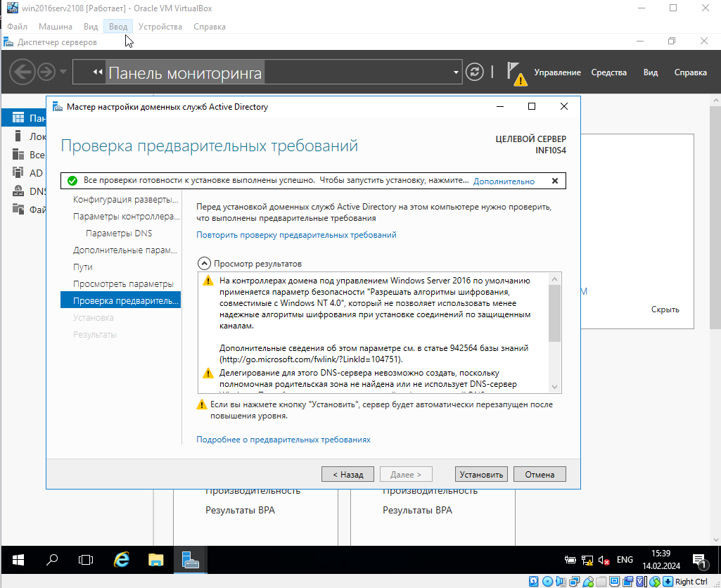Click the results list scrollbar thumb
This screenshot has height=588, width=721.
pyautogui.click(x=554, y=314)
